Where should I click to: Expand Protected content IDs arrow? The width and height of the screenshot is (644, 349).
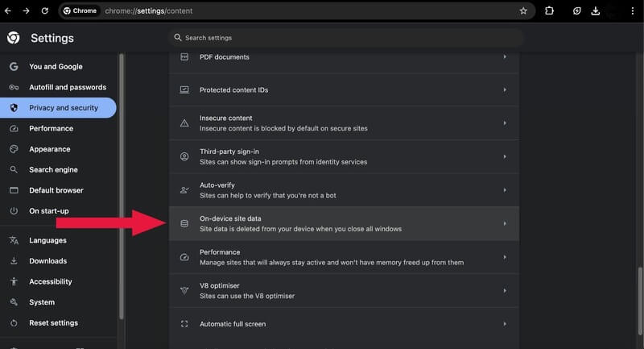505,90
